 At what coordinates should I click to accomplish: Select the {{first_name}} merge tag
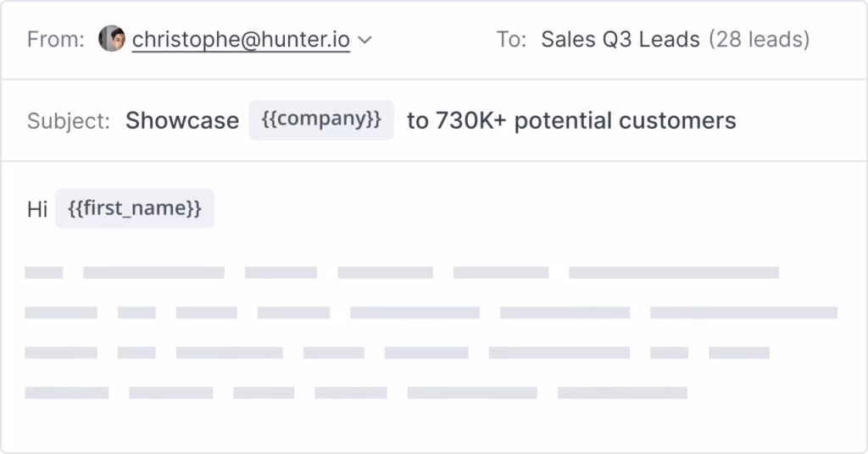pyautogui.click(x=135, y=208)
